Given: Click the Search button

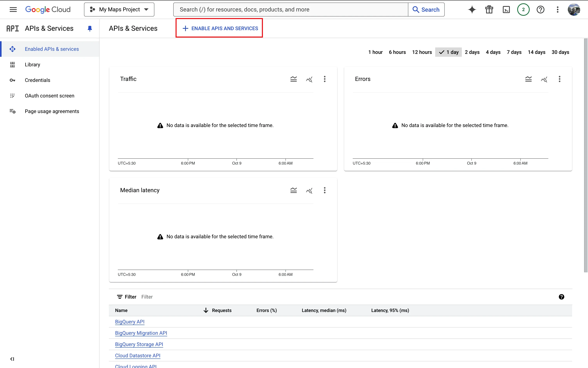Looking at the screenshot, I should [x=426, y=10].
